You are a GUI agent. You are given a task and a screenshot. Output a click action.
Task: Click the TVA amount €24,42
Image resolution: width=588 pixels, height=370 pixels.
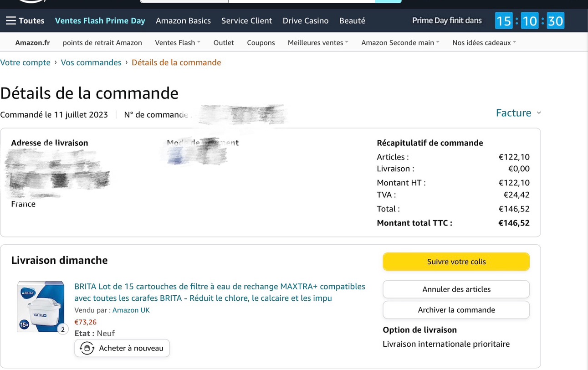(516, 195)
